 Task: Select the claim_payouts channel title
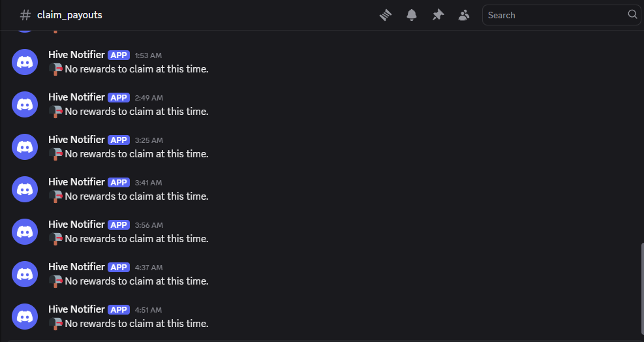69,15
